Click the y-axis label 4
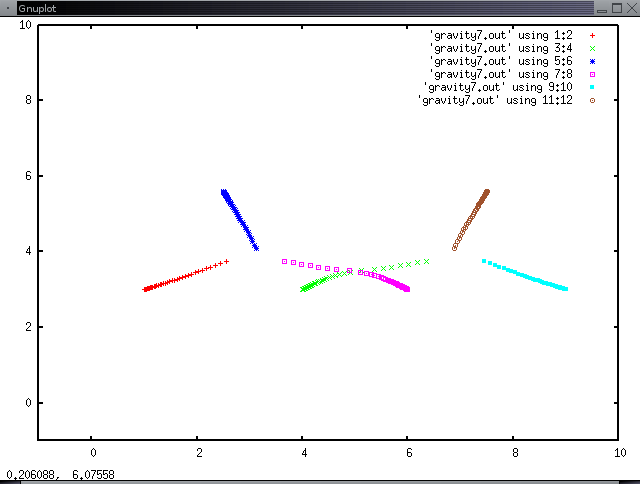This screenshot has width=640, height=484. 28,251
